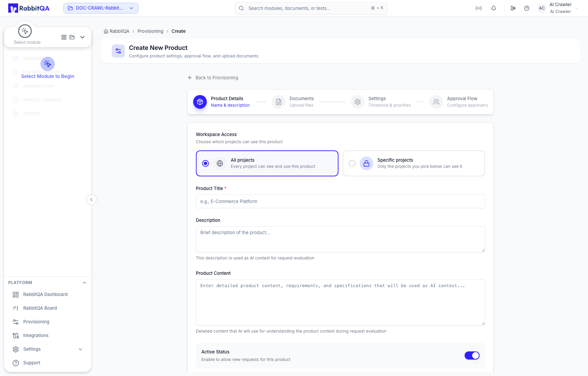The image size is (588, 376).
Task: Open the live broadcast signal icon
Action: tap(479, 8)
